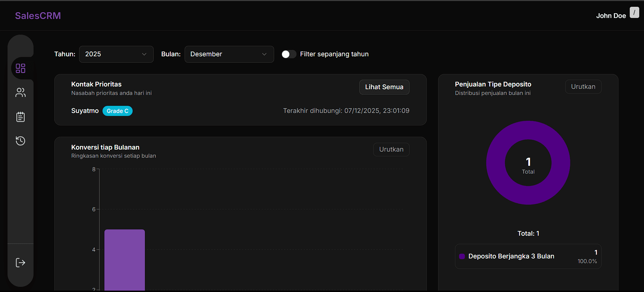This screenshot has height=292, width=644.
Task: Click the John Doe username
Action: [611, 16]
